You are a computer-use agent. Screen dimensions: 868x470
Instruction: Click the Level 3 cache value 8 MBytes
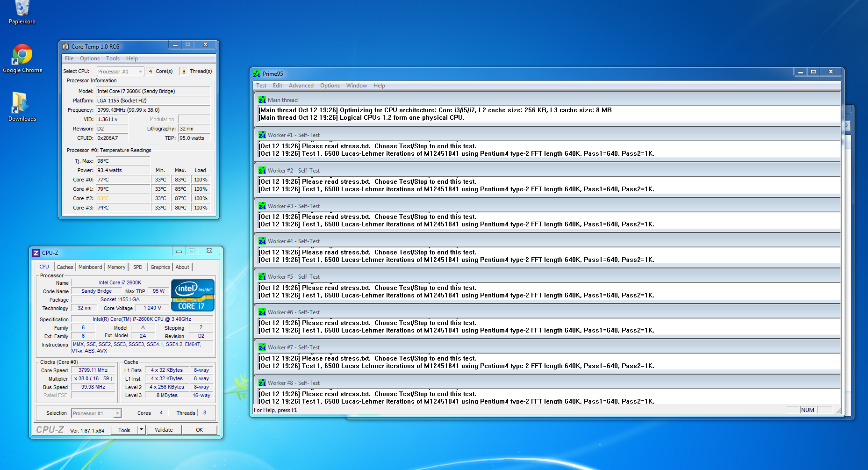point(167,396)
